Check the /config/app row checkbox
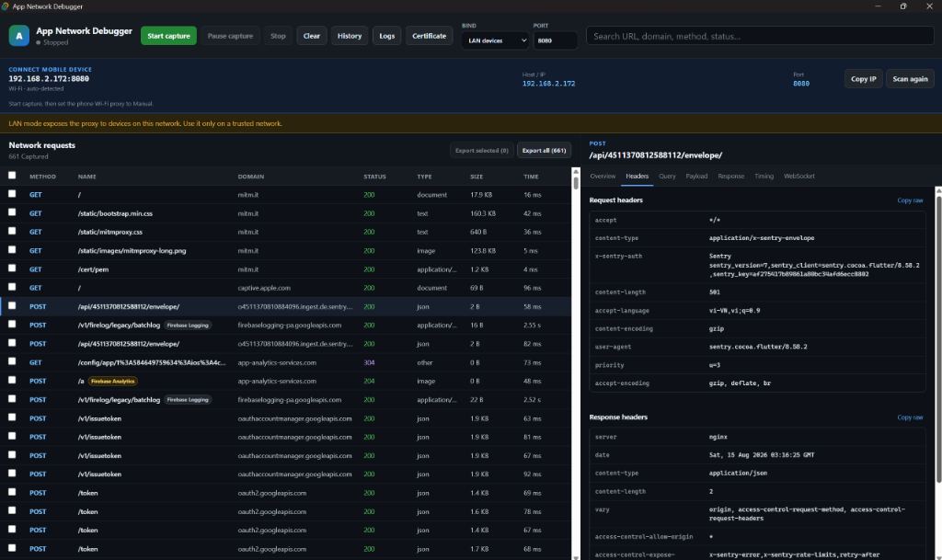The height and width of the screenshot is (560, 942). pos(12,361)
